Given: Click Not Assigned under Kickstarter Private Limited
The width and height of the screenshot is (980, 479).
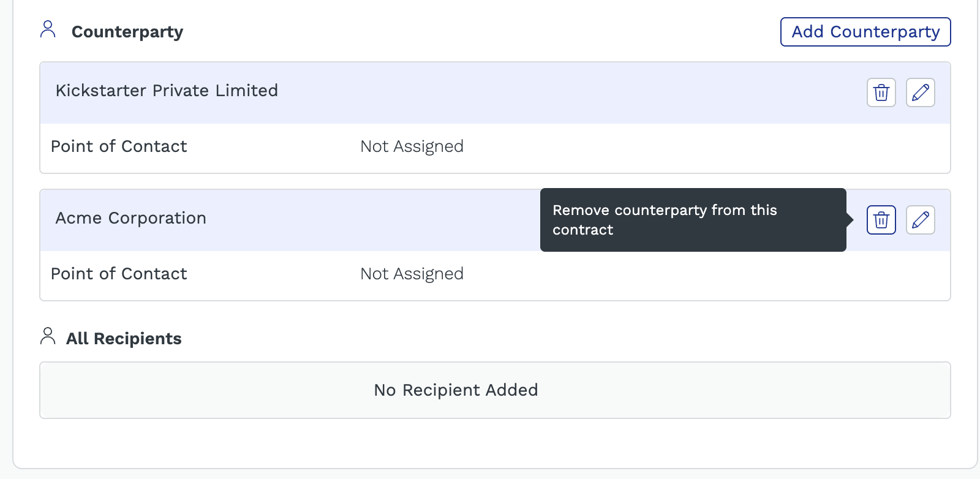Looking at the screenshot, I should [x=412, y=146].
